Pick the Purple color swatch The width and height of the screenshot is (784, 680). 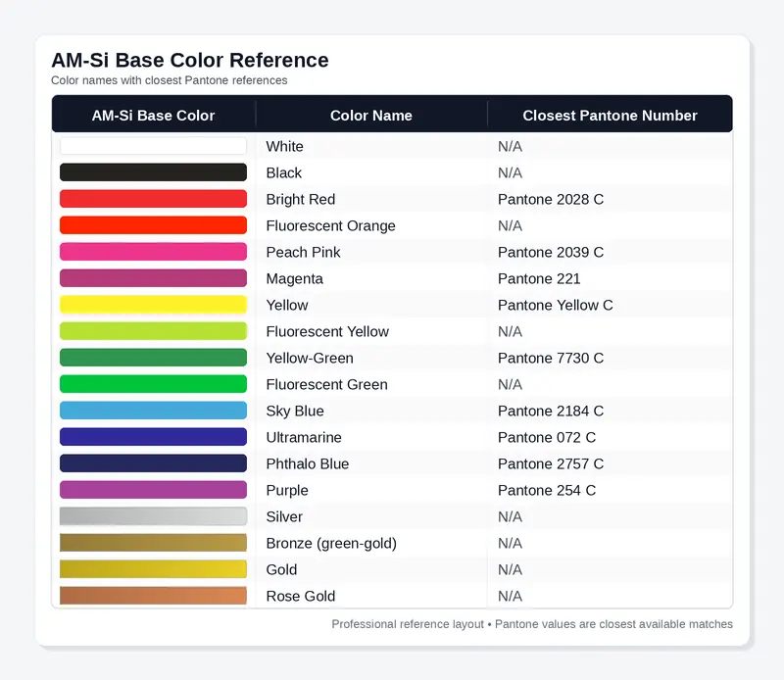click(x=153, y=491)
